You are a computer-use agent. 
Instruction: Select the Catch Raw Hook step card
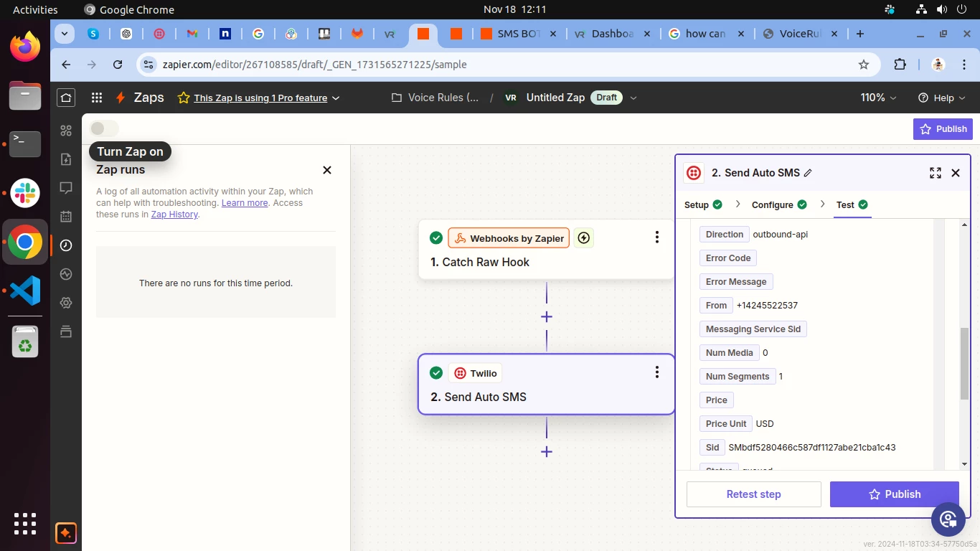coord(546,250)
